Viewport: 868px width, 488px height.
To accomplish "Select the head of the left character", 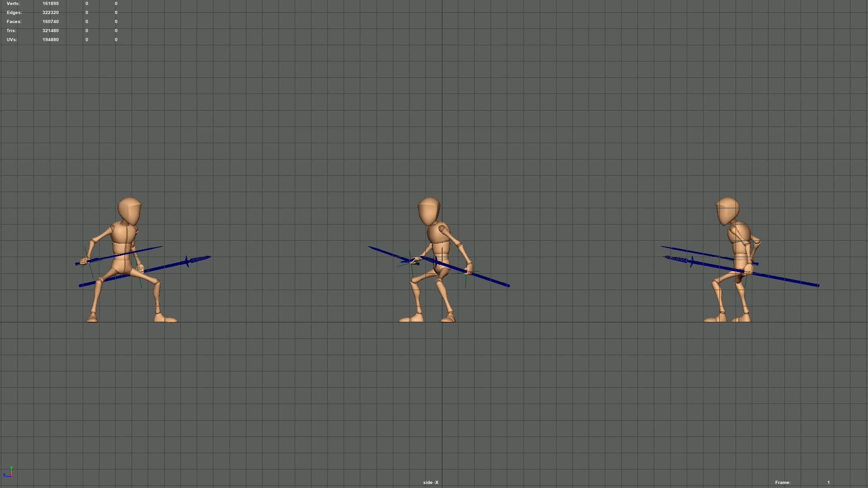I will [129, 211].
